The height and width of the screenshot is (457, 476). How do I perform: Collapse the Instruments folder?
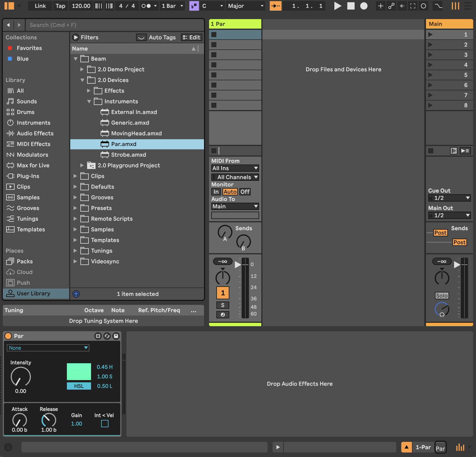tap(89, 101)
